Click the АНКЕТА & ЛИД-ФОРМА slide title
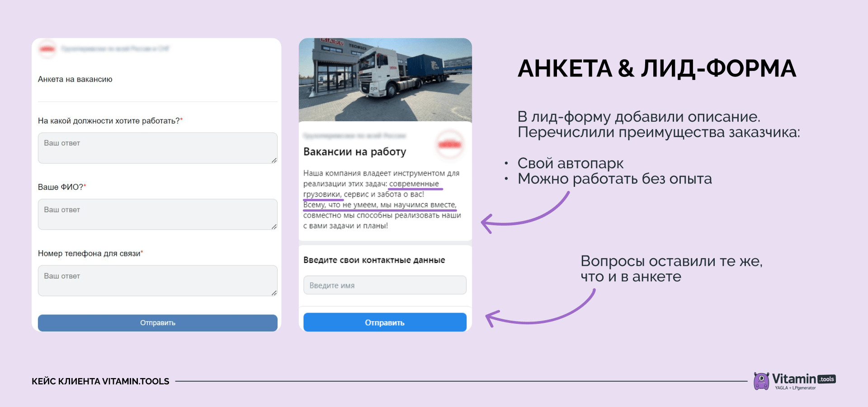The height and width of the screenshot is (407, 868). (657, 69)
